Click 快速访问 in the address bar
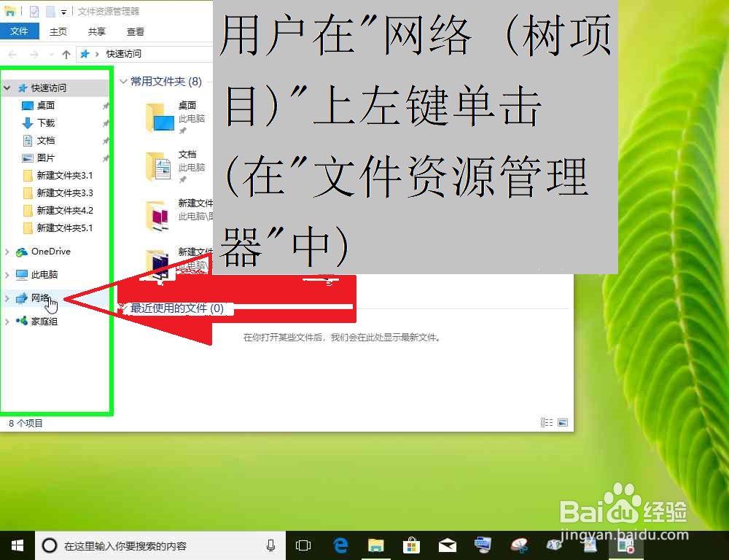Image resolution: width=729 pixels, height=560 pixels. click(x=125, y=53)
